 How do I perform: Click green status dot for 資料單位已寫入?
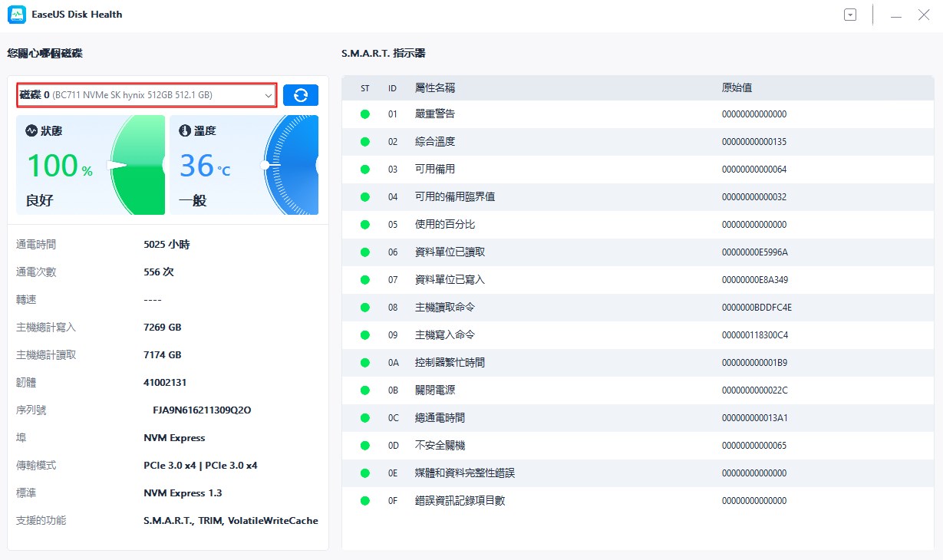point(365,280)
